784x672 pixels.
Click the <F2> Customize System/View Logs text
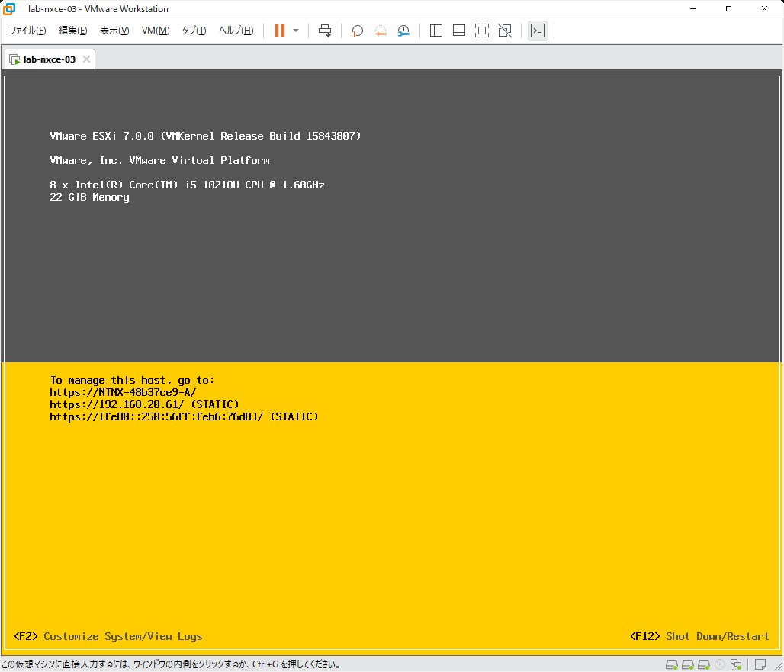pyautogui.click(x=108, y=636)
